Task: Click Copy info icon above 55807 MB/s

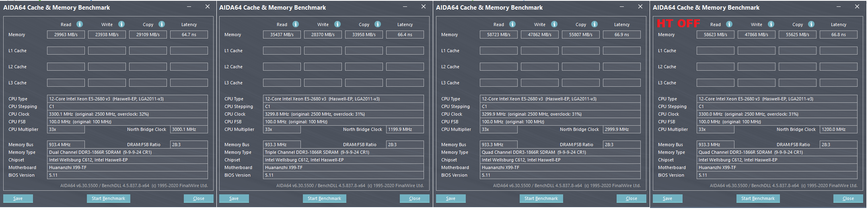Action: click(594, 24)
